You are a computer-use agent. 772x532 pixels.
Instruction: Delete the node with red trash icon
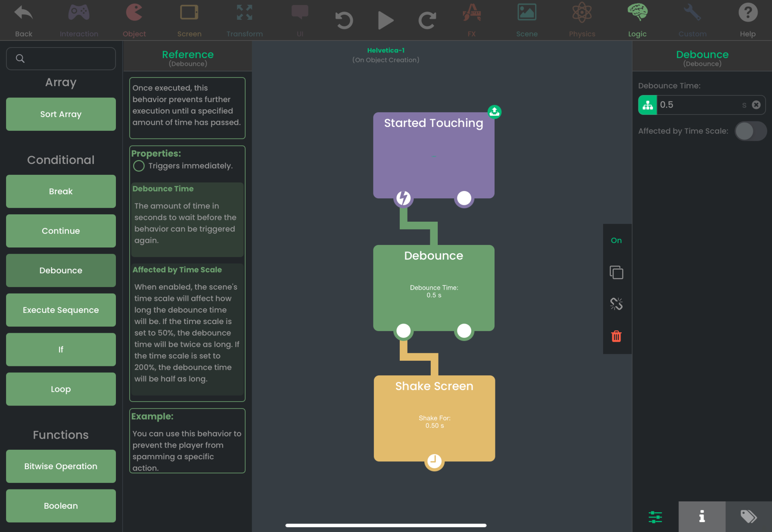pyautogui.click(x=616, y=336)
